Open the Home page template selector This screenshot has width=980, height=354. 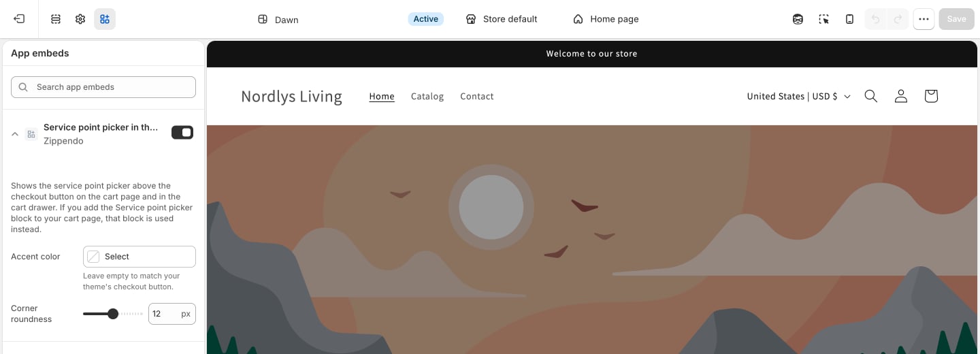[x=606, y=19]
